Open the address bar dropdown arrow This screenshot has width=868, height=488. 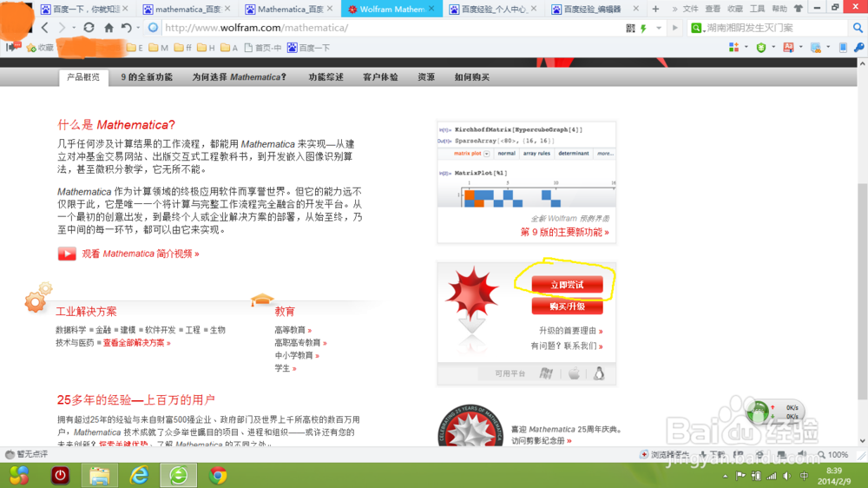(659, 28)
